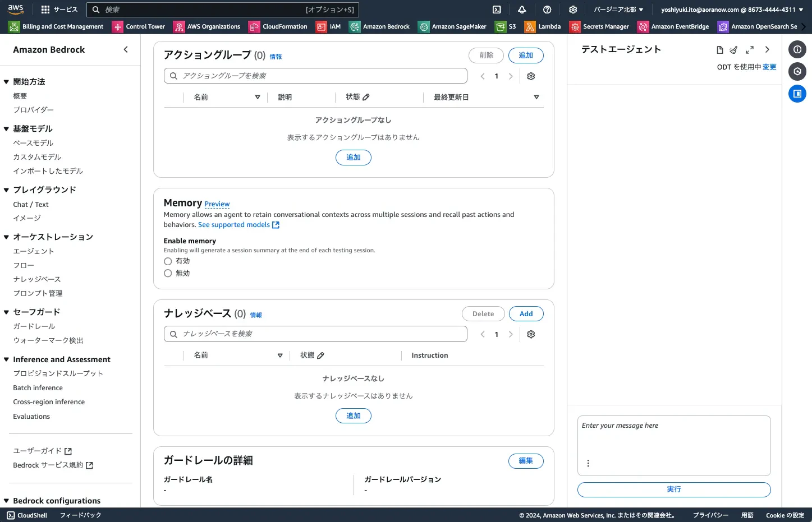Collapse the Amazon Bedrock sidebar

[126, 49]
